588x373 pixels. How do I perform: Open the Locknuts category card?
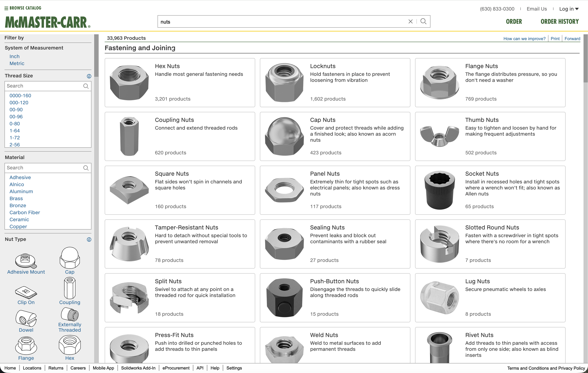coord(335,82)
